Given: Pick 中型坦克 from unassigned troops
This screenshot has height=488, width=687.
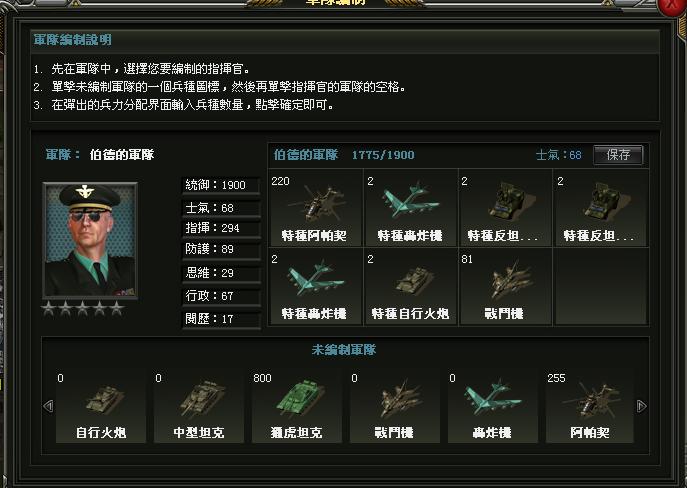Looking at the screenshot, I should pyautogui.click(x=199, y=406).
